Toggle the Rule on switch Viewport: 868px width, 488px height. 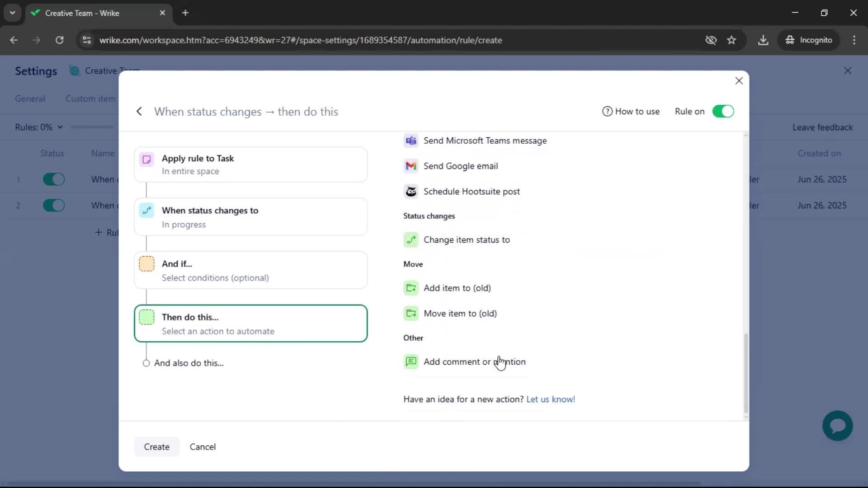click(723, 112)
